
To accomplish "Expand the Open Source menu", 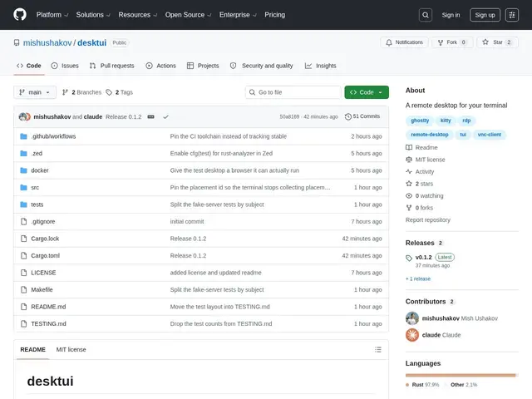I will [x=189, y=15].
